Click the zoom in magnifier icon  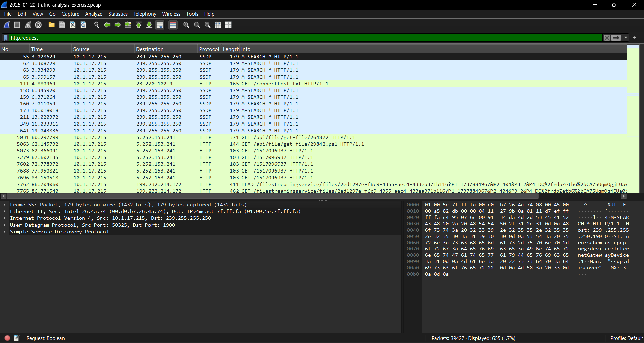pyautogui.click(x=186, y=25)
